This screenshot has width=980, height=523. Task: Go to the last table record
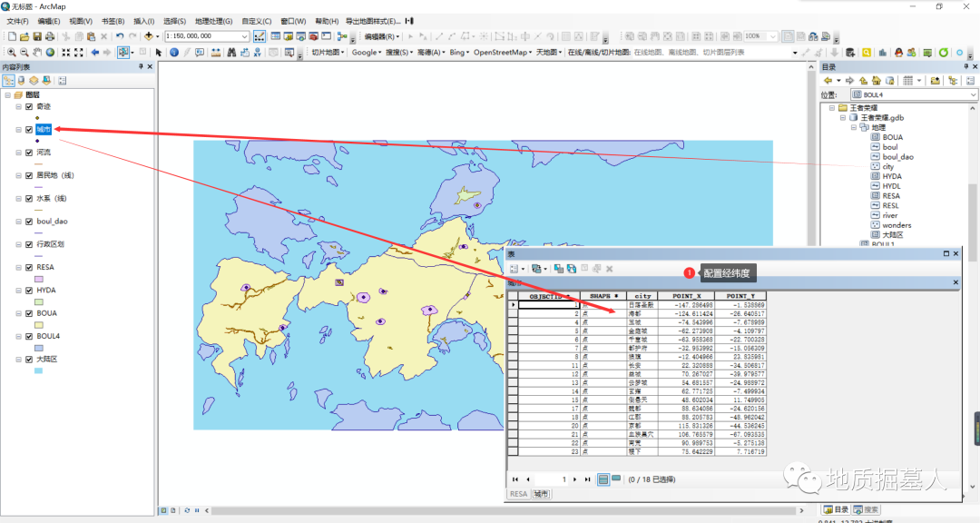coord(587,479)
